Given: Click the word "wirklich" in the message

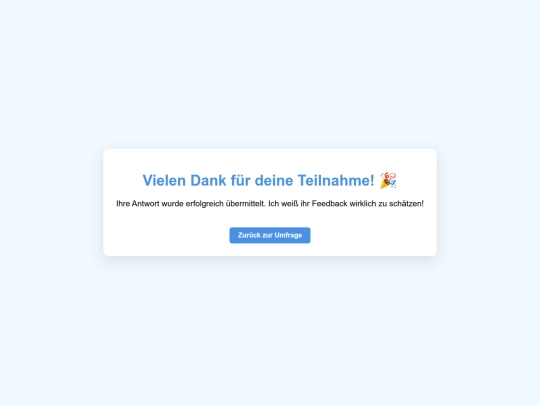Looking at the screenshot, I should (x=363, y=204).
